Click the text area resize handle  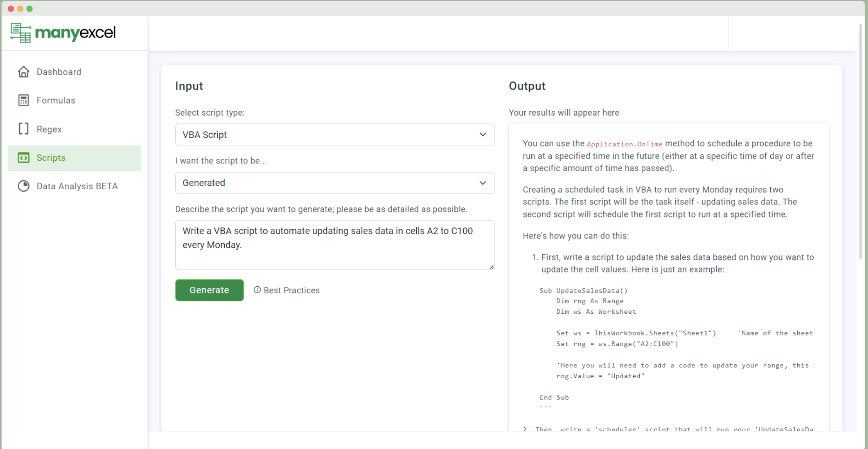point(492,267)
